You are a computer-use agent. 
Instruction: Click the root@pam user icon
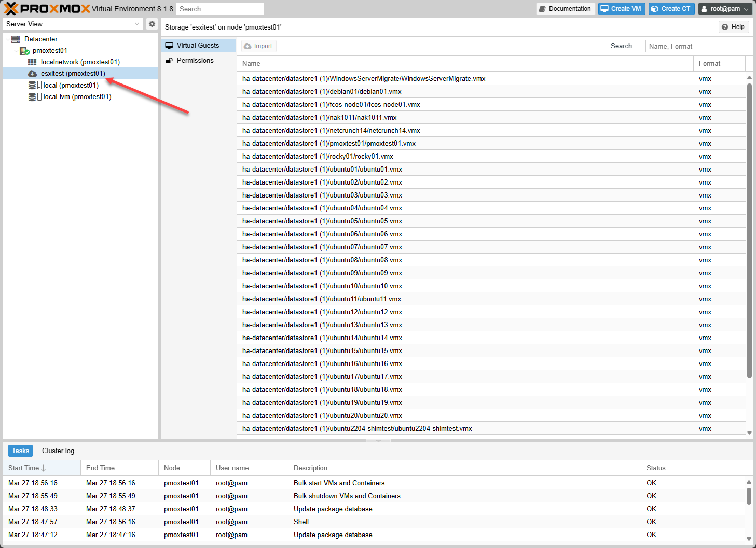coord(704,9)
